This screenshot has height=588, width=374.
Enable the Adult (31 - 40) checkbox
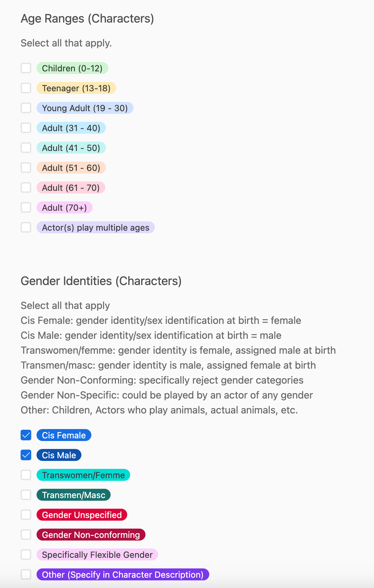coord(26,128)
